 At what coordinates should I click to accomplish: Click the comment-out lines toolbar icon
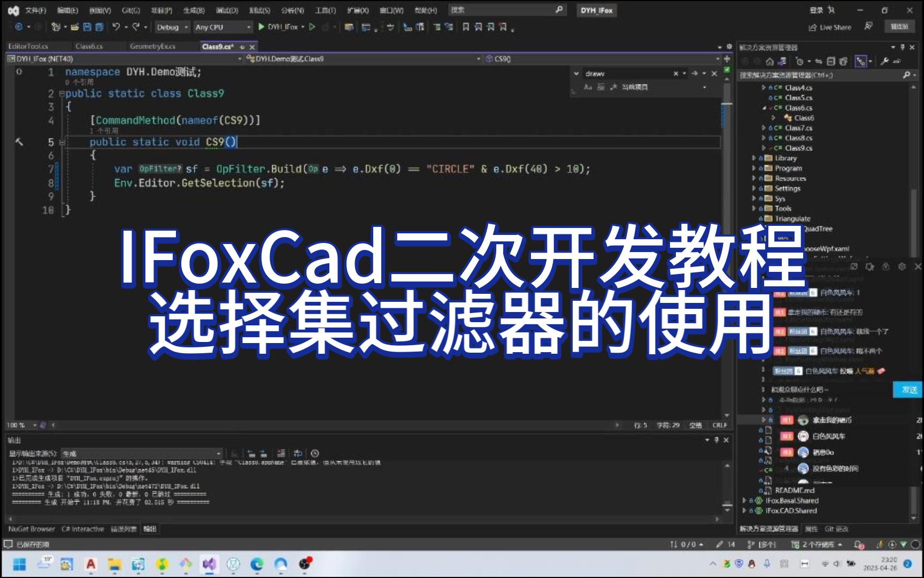(437, 27)
